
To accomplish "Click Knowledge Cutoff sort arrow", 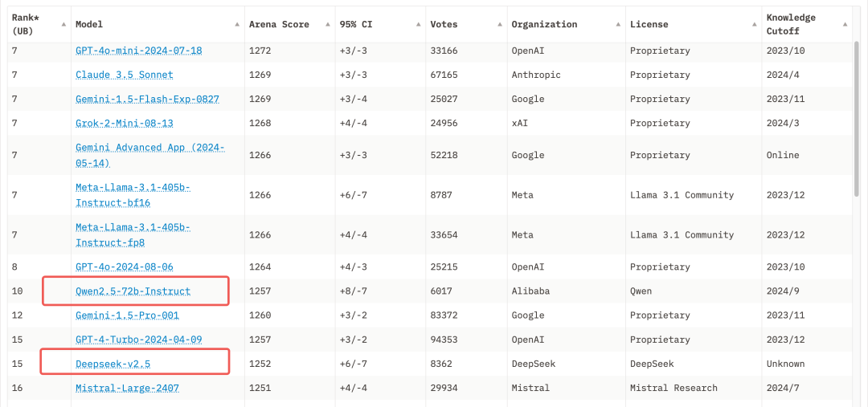I will pyautogui.click(x=845, y=24).
